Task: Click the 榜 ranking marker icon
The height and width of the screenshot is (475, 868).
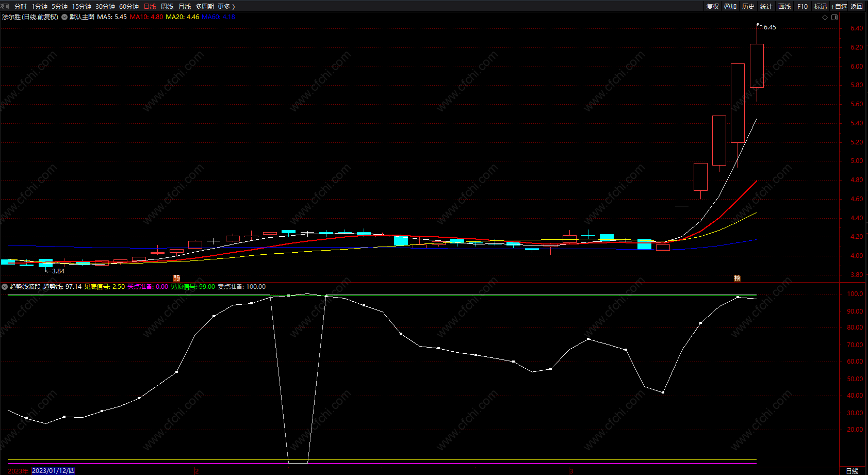Action: pyautogui.click(x=738, y=278)
